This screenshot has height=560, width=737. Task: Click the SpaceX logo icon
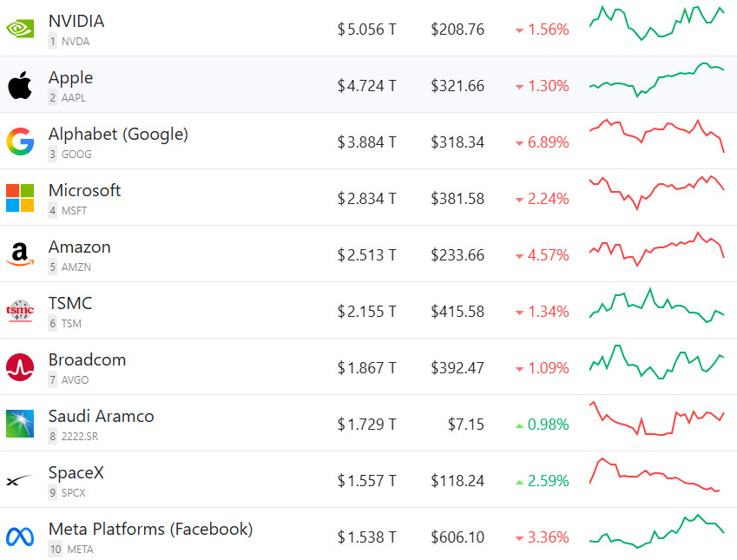tap(20, 480)
